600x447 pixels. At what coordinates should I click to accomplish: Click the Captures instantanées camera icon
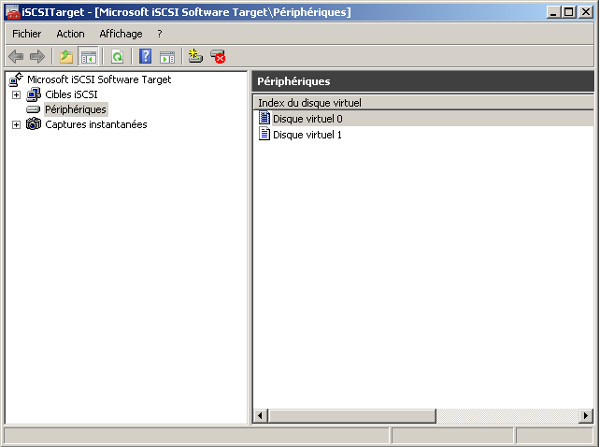pyautogui.click(x=34, y=124)
